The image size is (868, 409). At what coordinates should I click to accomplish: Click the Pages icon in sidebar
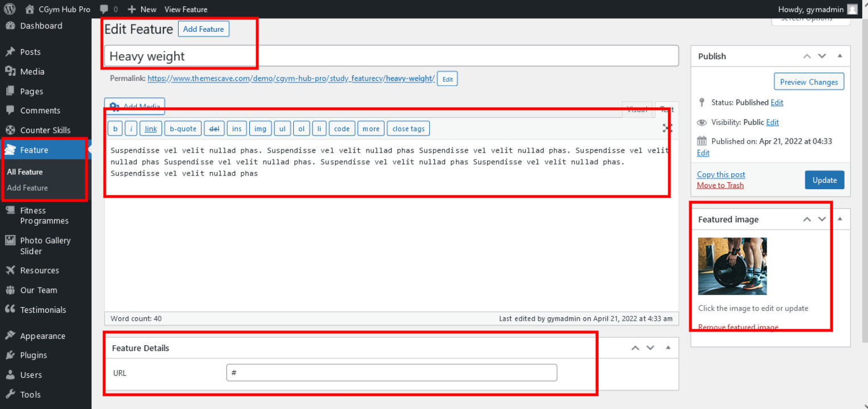10,91
